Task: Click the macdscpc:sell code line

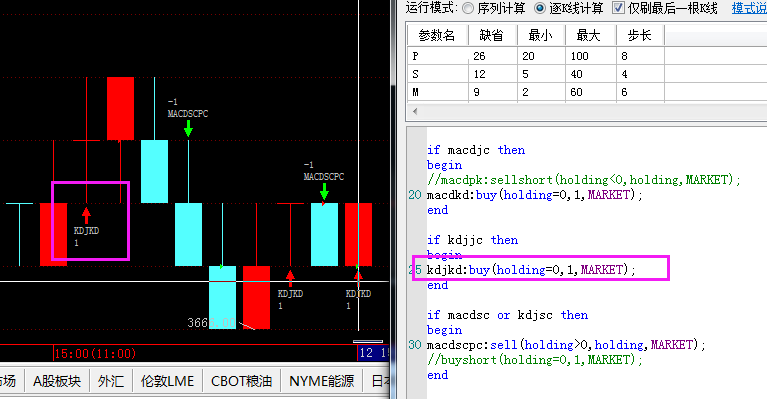Action: (x=566, y=345)
